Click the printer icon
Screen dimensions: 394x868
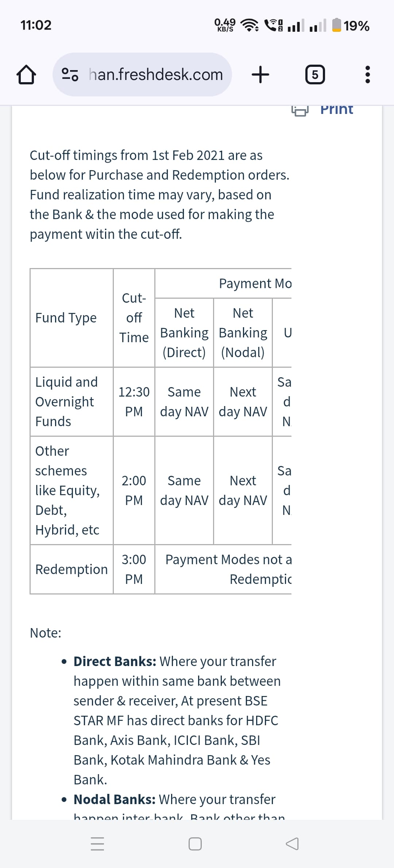(300, 110)
